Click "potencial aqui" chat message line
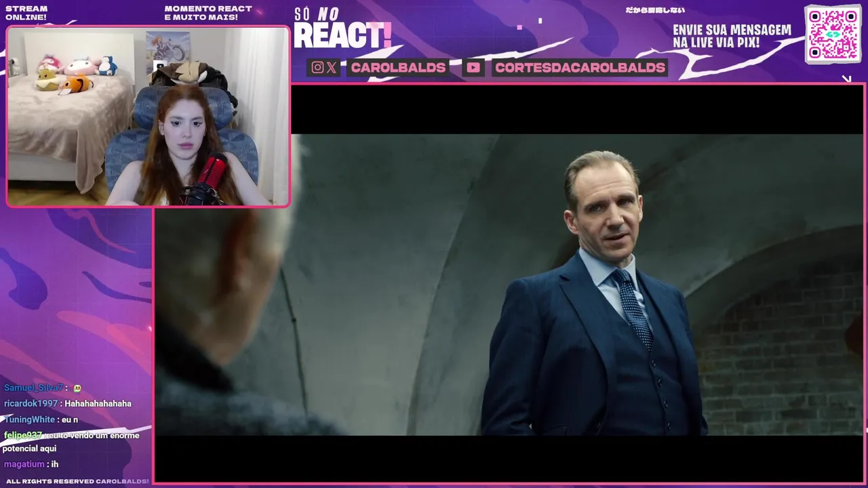This screenshot has width=868, height=488. pos(29,449)
